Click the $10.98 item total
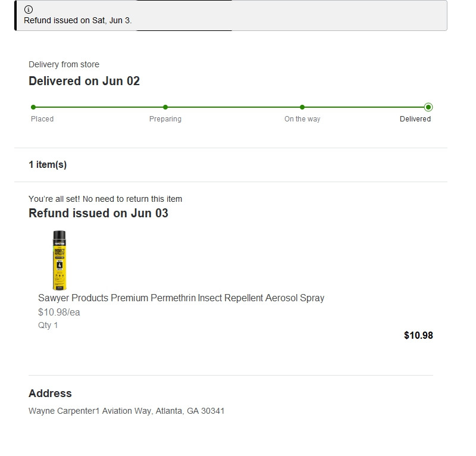Screen dimensions: 476x456 (418, 335)
